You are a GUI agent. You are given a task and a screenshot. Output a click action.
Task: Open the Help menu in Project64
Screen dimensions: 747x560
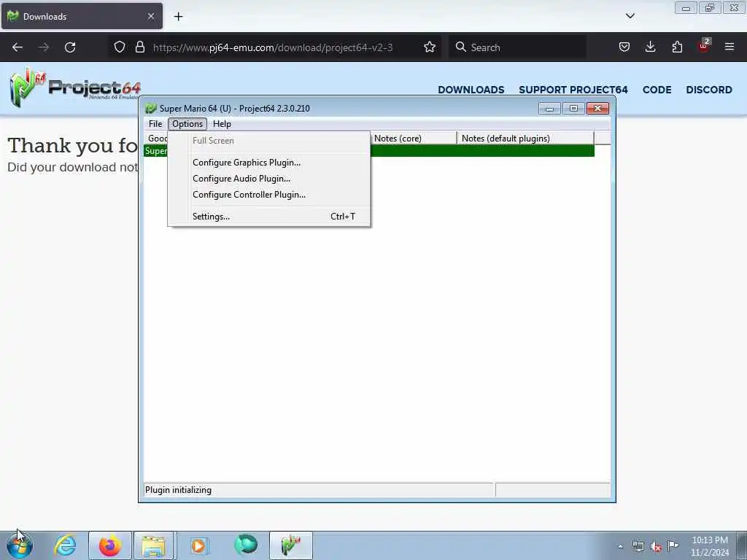click(x=222, y=124)
